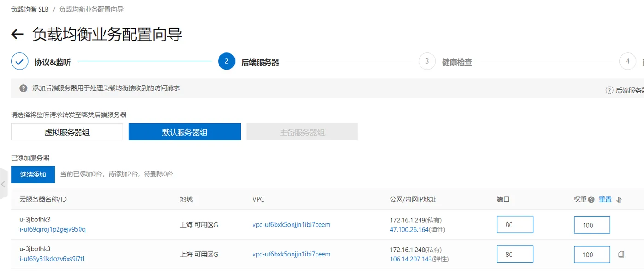Click the checkmark icon for 协议&监听 step
Viewport: 644px width, 273px height.
pos(20,61)
